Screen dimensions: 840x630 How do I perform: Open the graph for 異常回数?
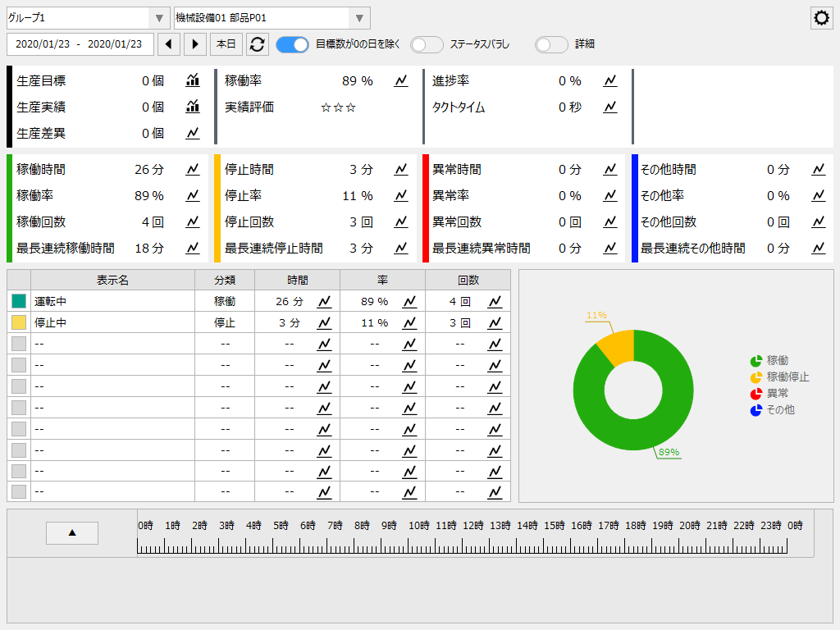coord(609,222)
